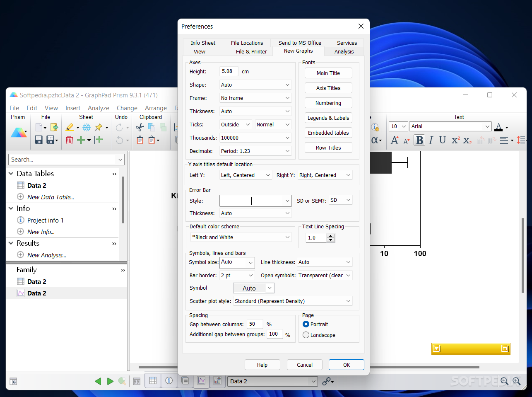532x397 pixels.
Task: Click Cancel in Preferences dialog
Action: [305, 365]
